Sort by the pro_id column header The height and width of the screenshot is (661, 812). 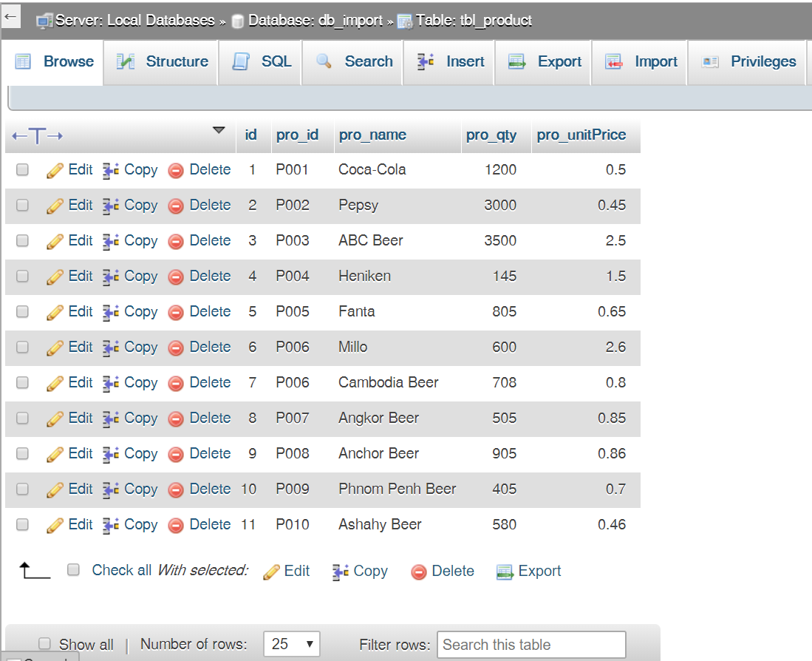pyautogui.click(x=297, y=135)
